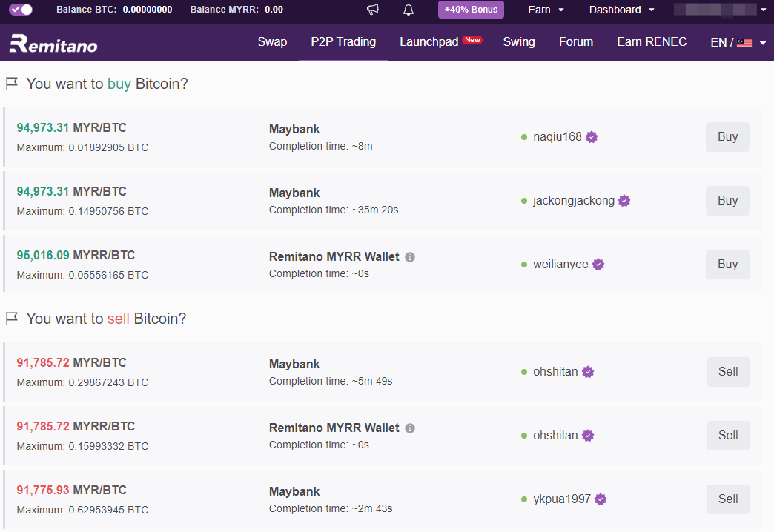This screenshot has width=774, height=532.
Task: Select the P2P Trading tab
Action: 343,42
